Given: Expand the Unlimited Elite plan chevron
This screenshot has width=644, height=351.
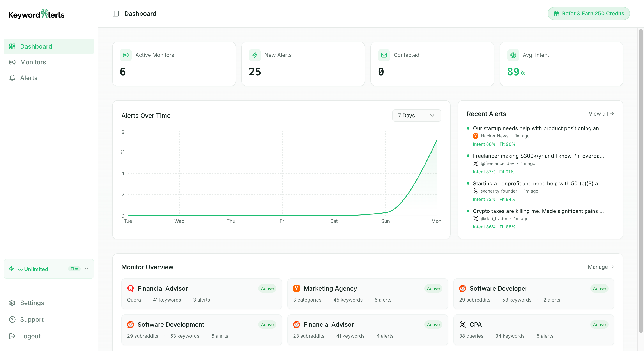Looking at the screenshot, I should 87,269.
